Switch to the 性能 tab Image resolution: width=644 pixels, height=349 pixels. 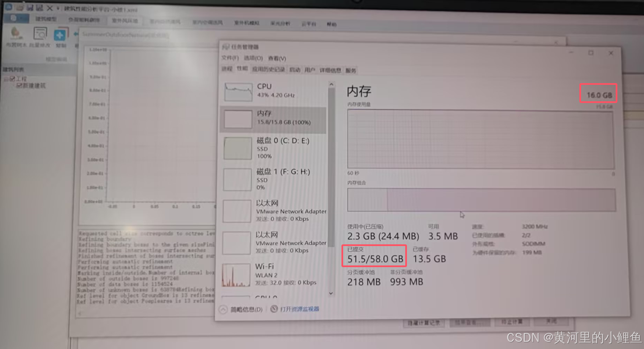coord(242,68)
